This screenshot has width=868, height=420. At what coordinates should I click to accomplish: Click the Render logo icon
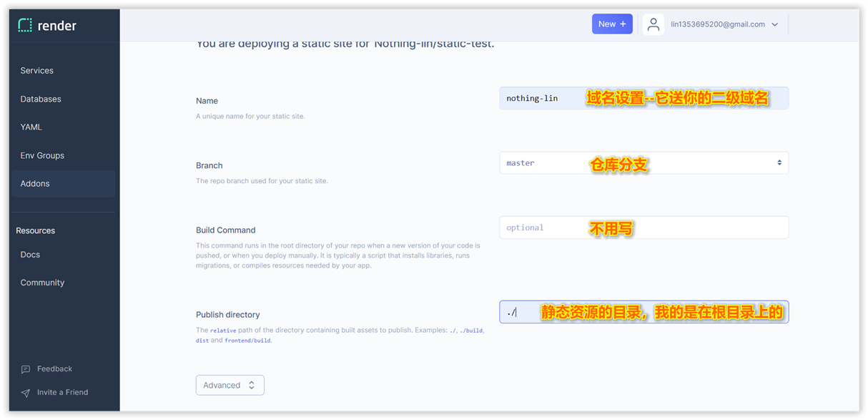25,26
